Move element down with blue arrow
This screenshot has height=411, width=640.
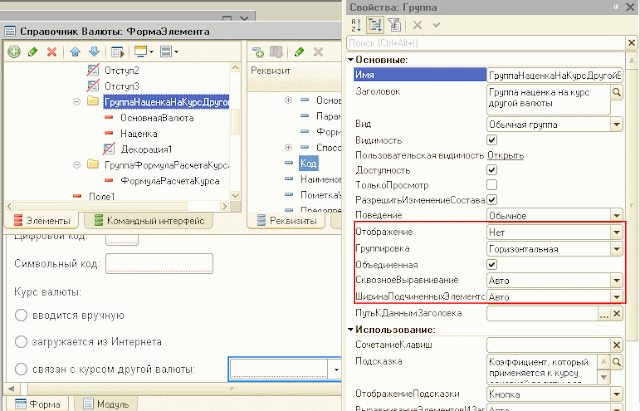pyautogui.click(x=94, y=52)
